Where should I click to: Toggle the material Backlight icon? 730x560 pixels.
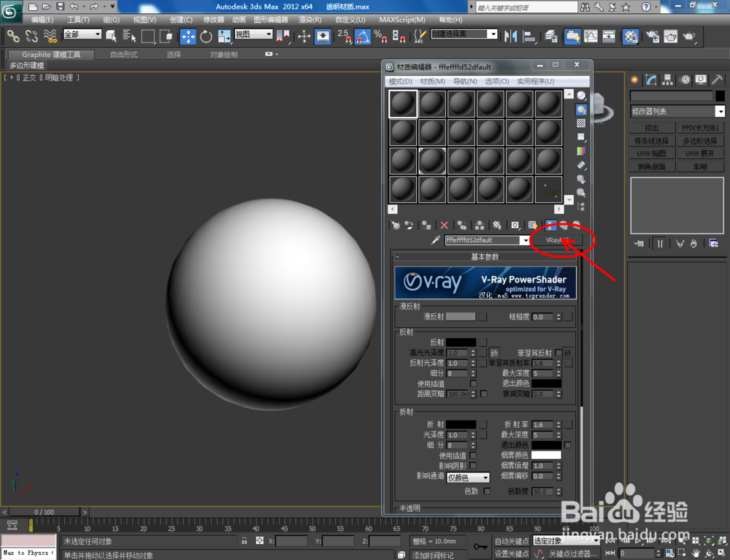point(581,110)
